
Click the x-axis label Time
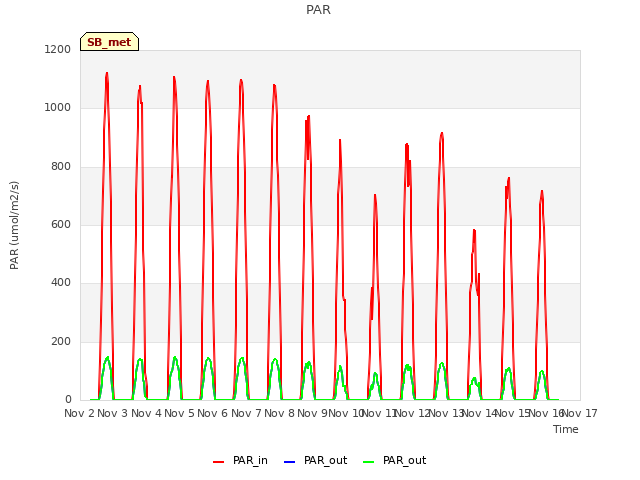[x=566, y=429]
